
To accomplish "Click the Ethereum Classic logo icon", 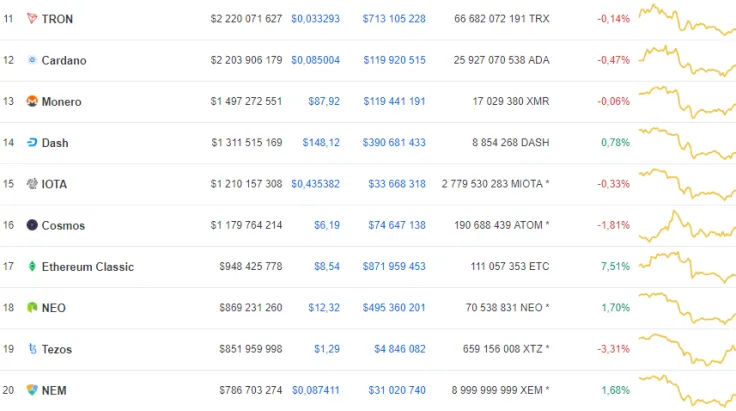I will point(32,267).
